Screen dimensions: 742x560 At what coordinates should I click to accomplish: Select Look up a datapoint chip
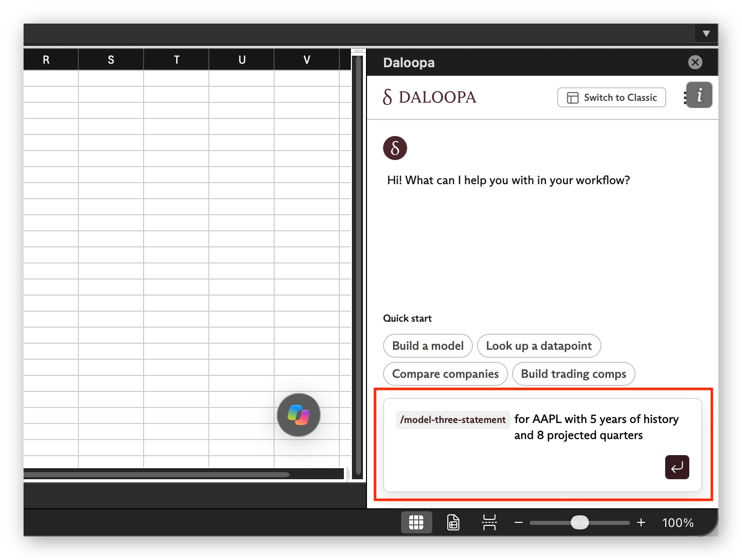point(539,346)
